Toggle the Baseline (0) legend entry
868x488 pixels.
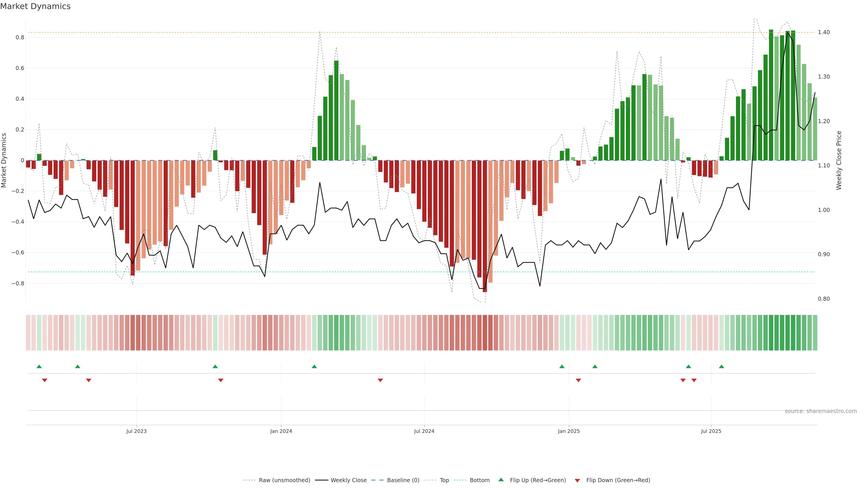click(x=403, y=480)
